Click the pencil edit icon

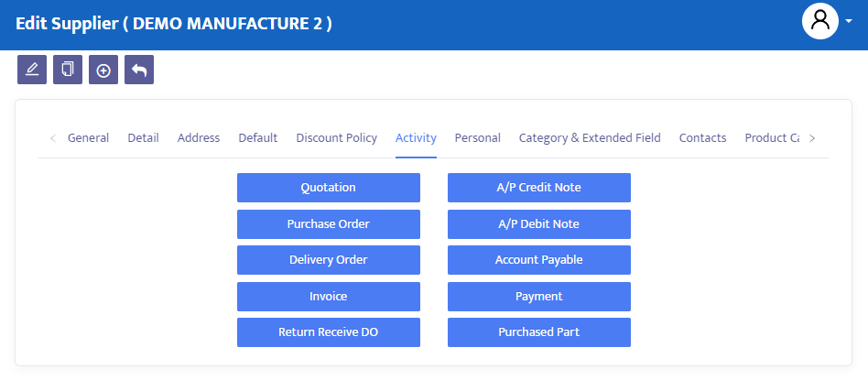pyautogui.click(x=32, y=70)
